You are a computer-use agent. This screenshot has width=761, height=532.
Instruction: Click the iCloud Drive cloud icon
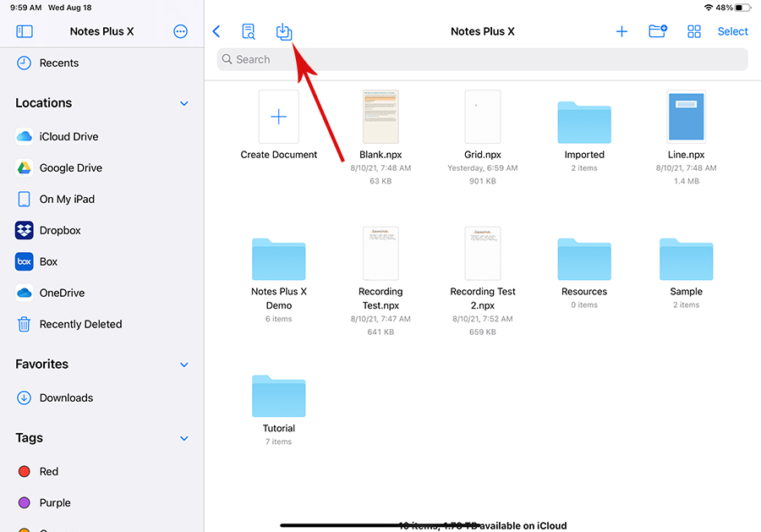tap(25, 137)
